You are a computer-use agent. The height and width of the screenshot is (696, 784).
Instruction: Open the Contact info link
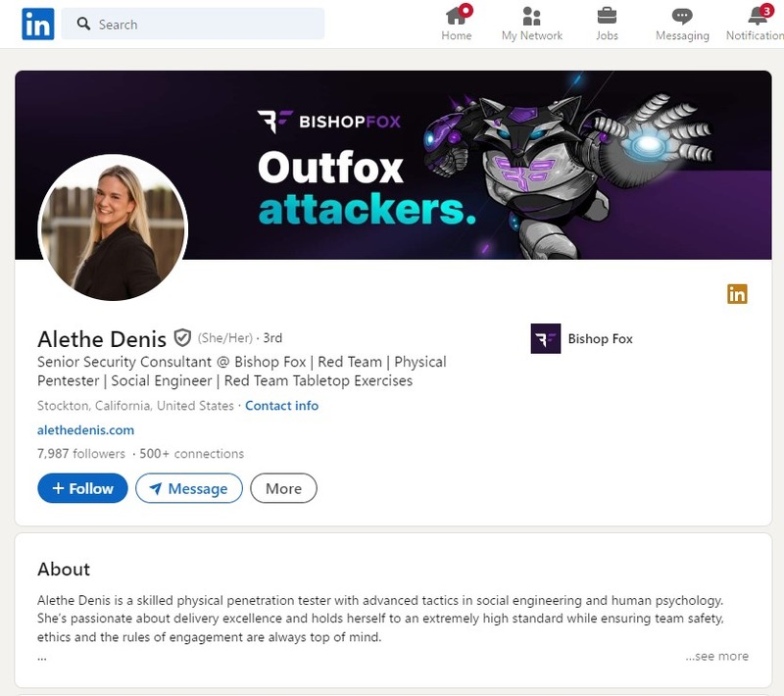281,406
